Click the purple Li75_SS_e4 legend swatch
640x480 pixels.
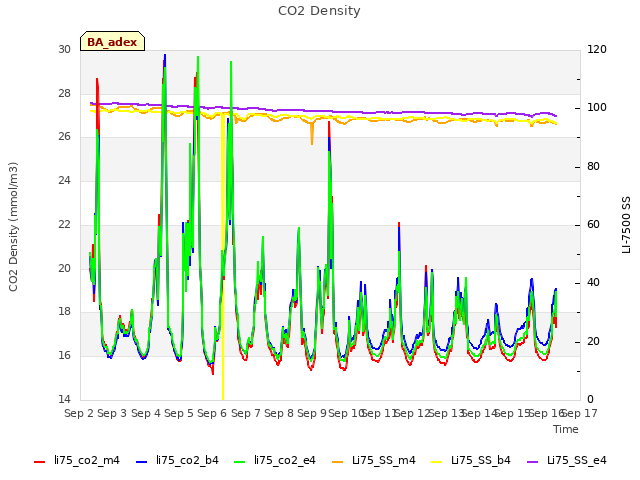click(x=533, y=462)
